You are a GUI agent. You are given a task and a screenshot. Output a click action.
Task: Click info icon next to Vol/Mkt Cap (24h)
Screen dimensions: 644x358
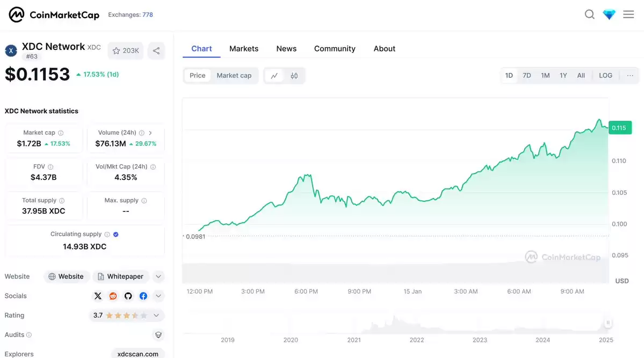[153, 167]
